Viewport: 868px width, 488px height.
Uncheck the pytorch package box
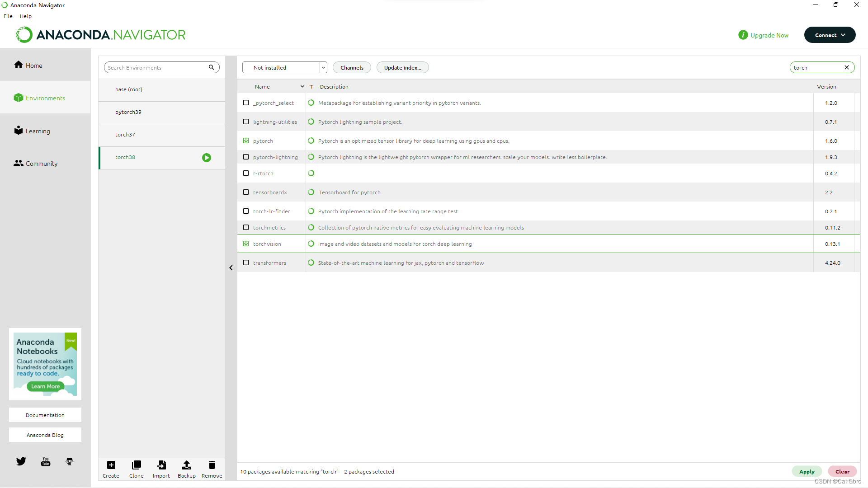(x=246, y=141)
